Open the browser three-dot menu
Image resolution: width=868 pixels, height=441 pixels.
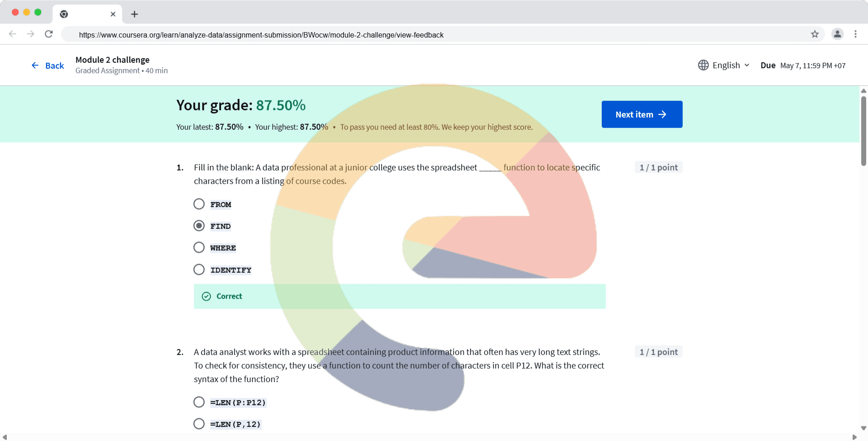point(855,34)
